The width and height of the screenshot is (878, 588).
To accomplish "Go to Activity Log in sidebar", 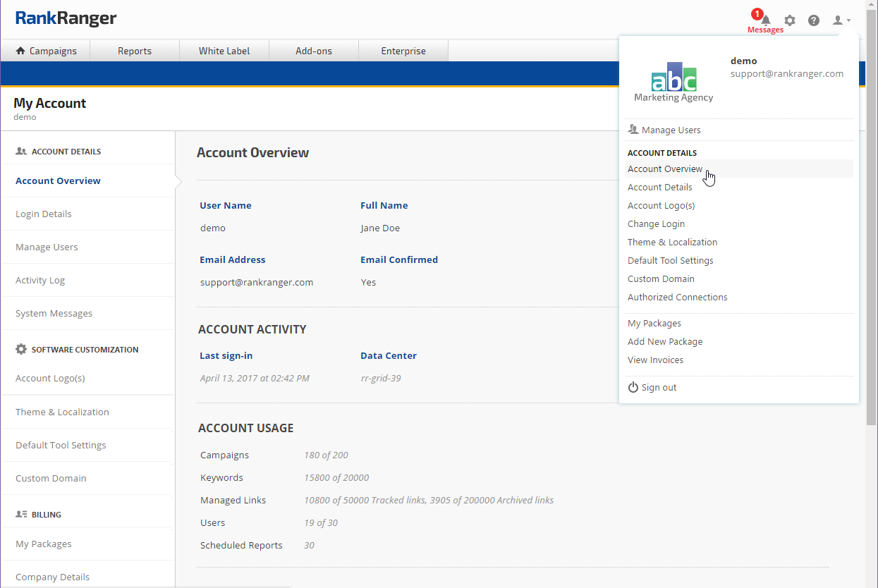I will pyautogui.click(x=40, y=280).
